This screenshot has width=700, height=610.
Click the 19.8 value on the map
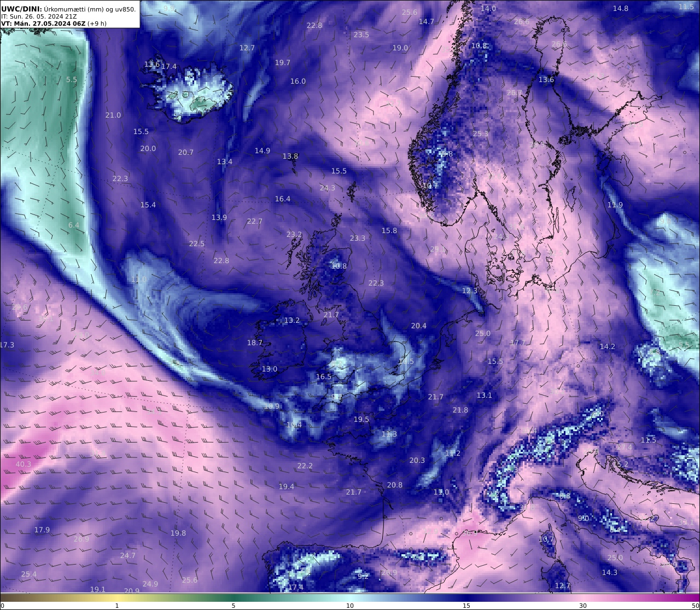(x=178, y=532)
